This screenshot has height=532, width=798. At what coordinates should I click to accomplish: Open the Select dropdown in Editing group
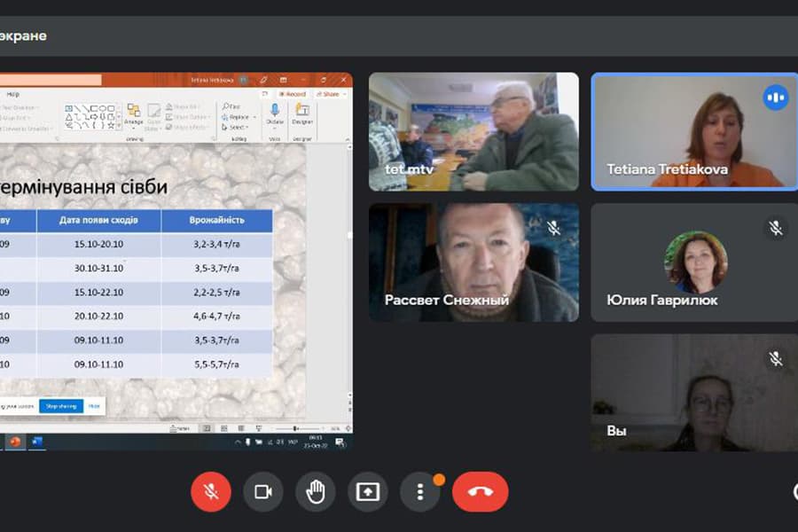(235, 128)
